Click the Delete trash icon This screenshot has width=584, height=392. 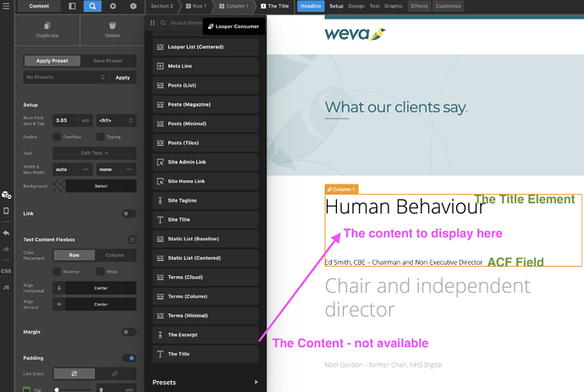pyautogui.click(x=113, y=25)
